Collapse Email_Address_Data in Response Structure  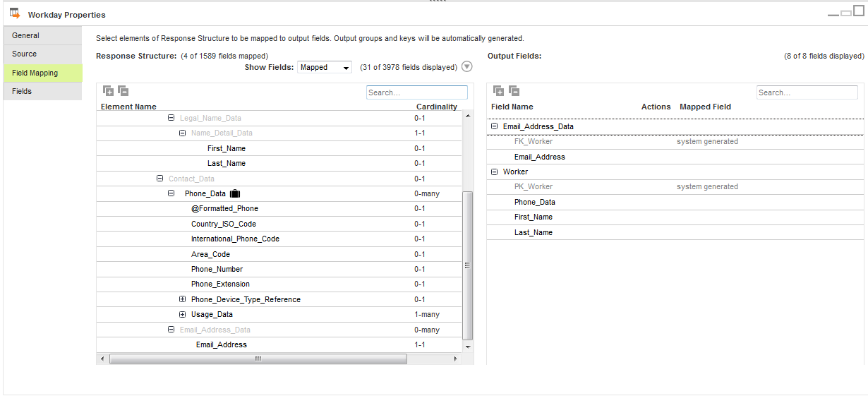click(x=171, y=330)
